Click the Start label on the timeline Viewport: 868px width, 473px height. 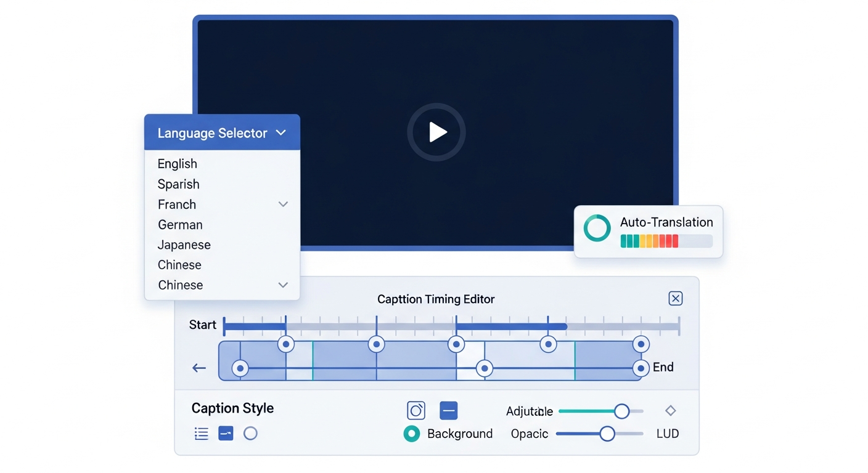tap(202, 325)
